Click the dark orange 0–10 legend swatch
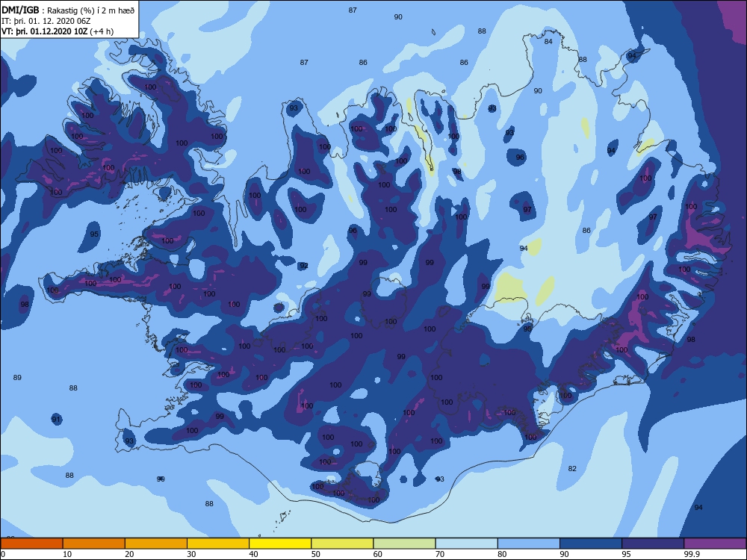The image size is (747, 560). [x=31, y=544]
